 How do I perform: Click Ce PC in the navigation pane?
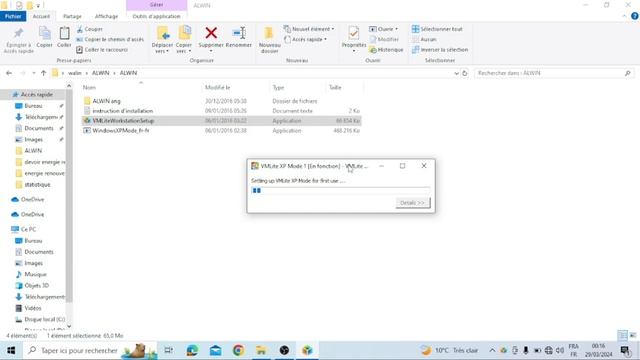28,229
